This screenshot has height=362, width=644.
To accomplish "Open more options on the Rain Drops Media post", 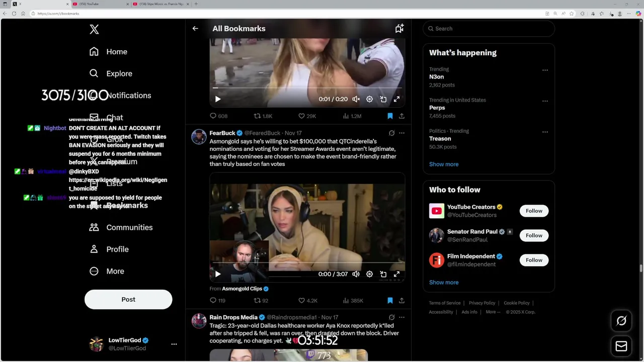I will (x=401, y=317).
